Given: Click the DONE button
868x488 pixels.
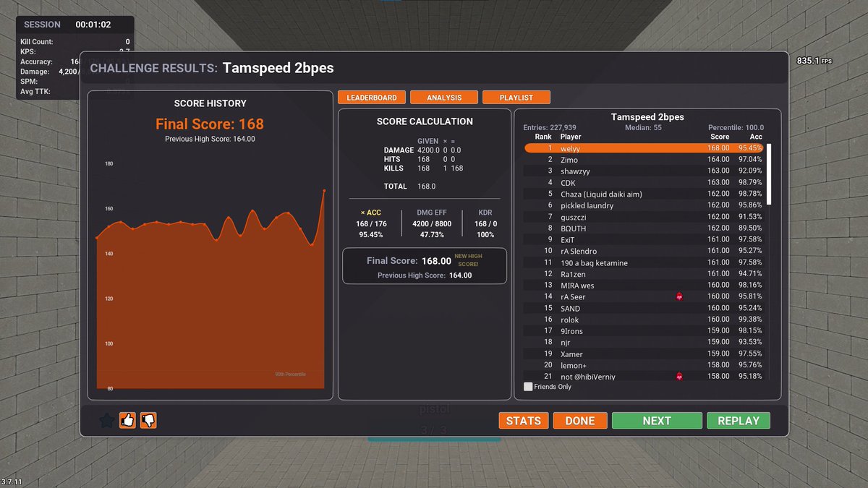Looking at the screenshot, I should click(580, 421).
